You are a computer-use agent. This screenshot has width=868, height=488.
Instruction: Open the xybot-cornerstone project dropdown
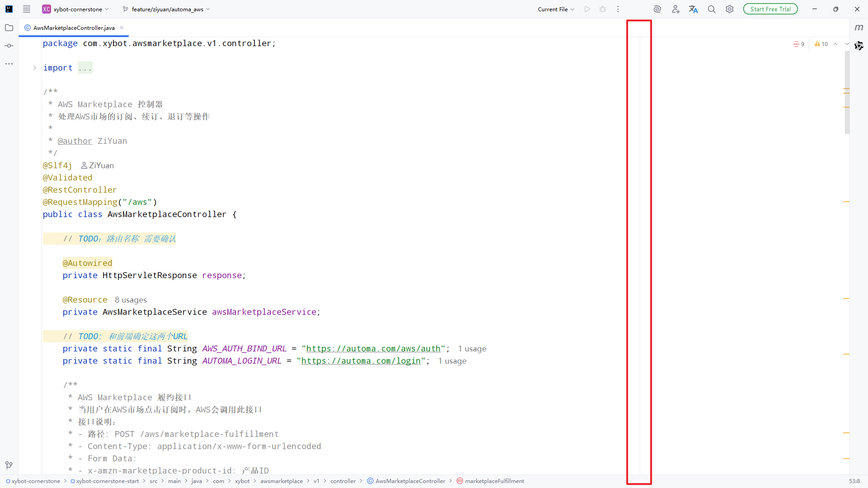[x=76, y=9]
